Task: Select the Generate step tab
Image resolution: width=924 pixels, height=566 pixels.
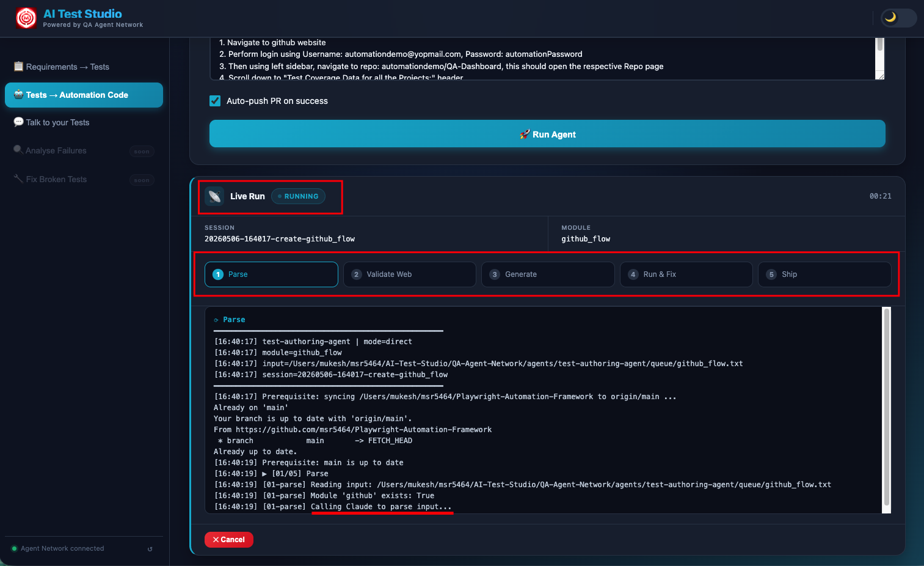Action: point(548,274)
